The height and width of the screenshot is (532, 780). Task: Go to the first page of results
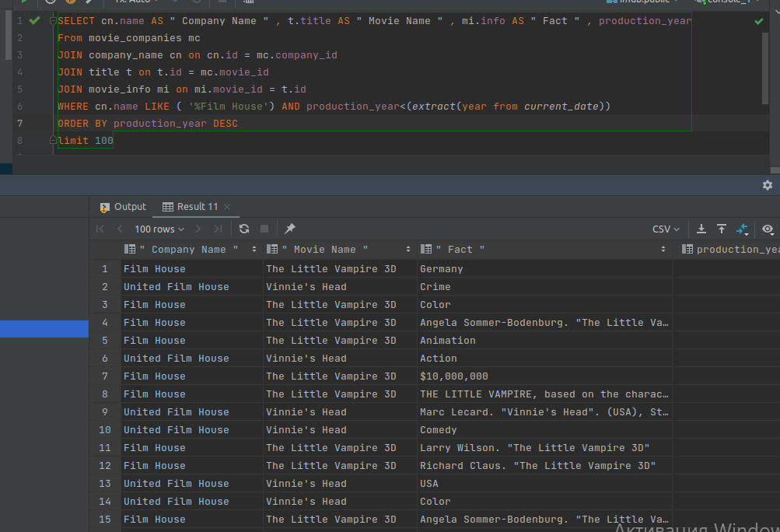(100, 229)
